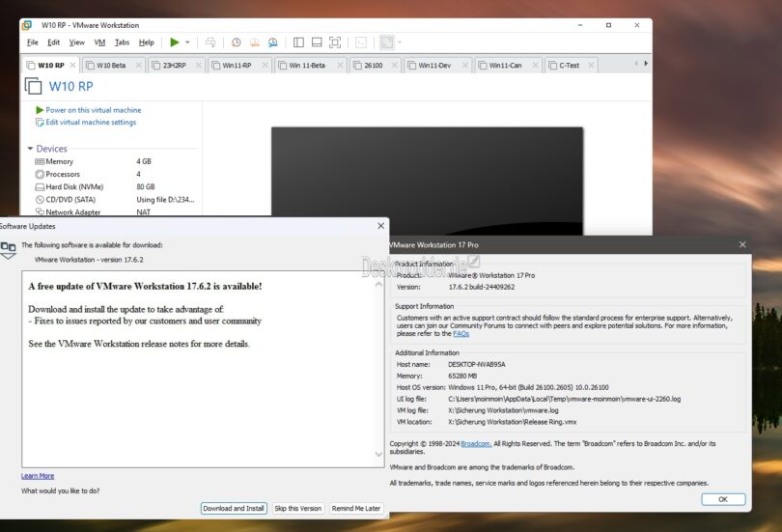Click Remind Me Later button

click(x=356, y=508)
